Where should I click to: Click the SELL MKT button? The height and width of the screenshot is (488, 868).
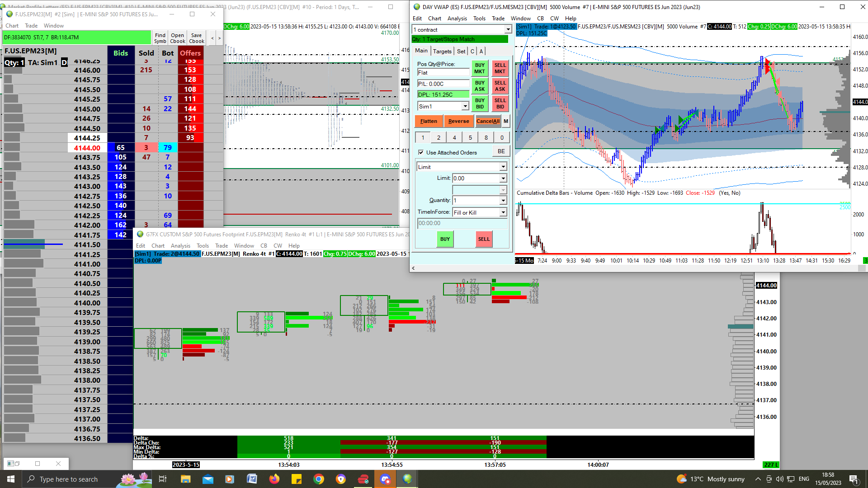[500, 68]
